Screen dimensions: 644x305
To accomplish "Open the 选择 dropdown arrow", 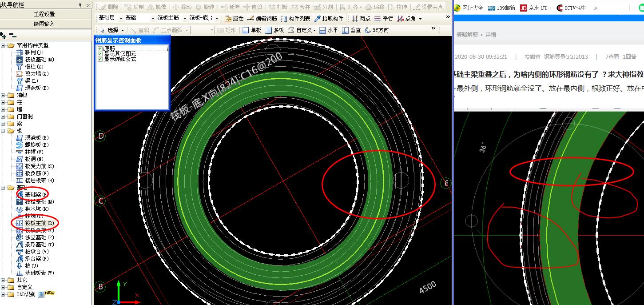I will coord(123,30).
